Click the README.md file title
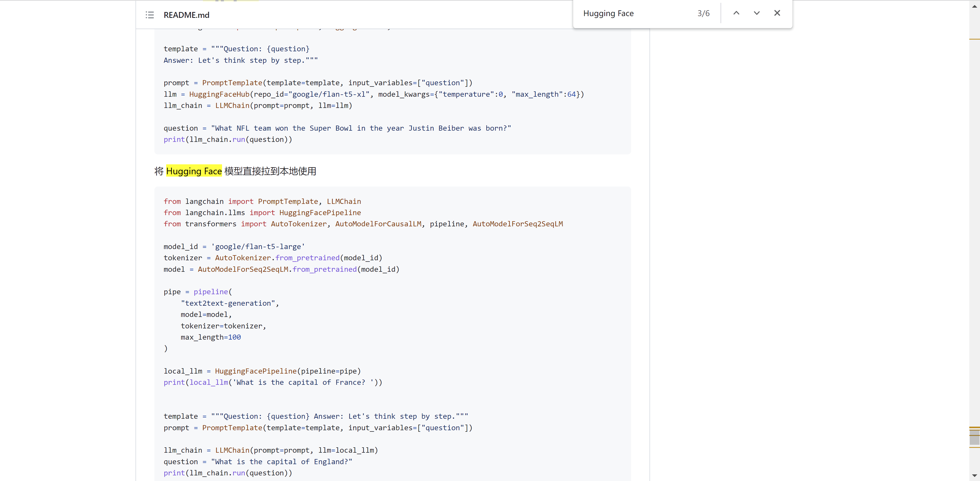Image resolution: width=980 pixels, height=481 pixels. point(186,15)
